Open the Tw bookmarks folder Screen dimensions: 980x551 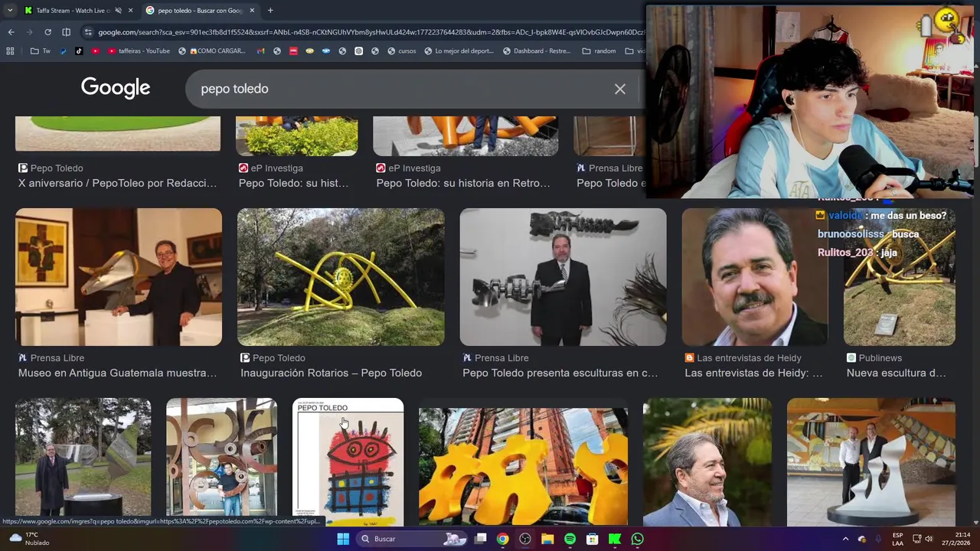coord(41,51)
